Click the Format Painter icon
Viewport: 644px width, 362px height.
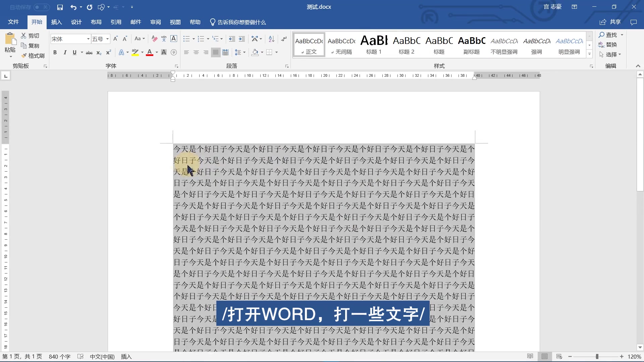[33, 56]
